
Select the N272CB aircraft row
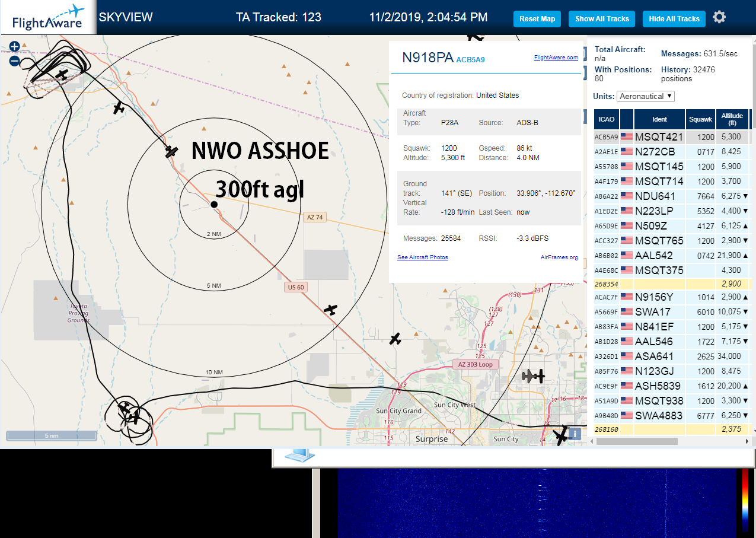point(672,152)
